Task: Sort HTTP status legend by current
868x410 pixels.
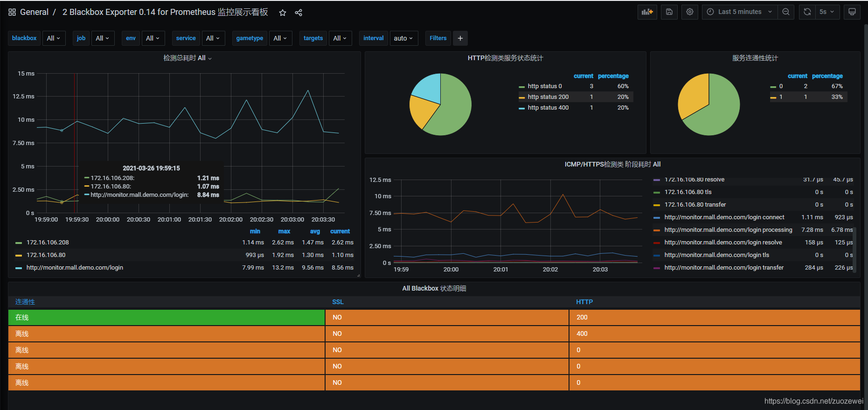Action: click(x=583, y=76)
